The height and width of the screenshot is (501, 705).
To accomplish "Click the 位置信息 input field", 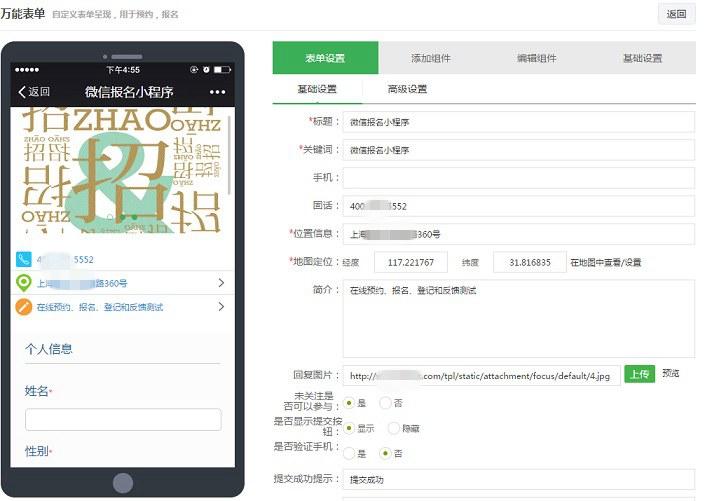I will tap(519, 234).
